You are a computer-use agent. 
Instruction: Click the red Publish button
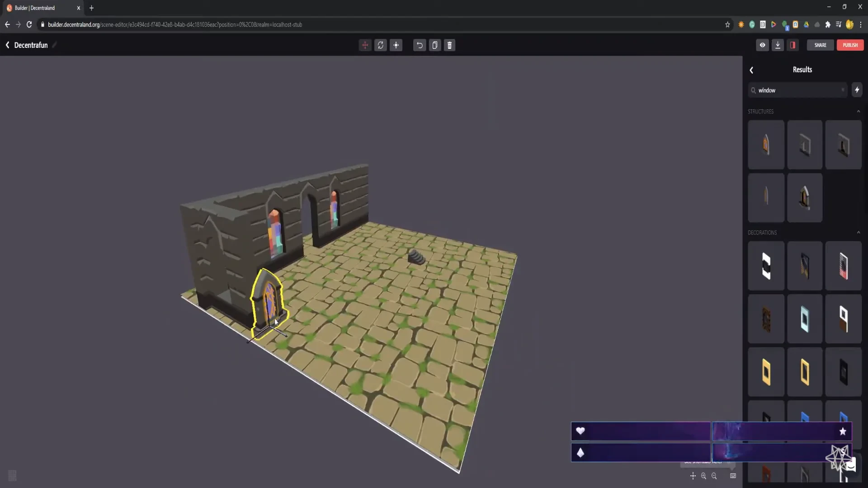[850, 45]
